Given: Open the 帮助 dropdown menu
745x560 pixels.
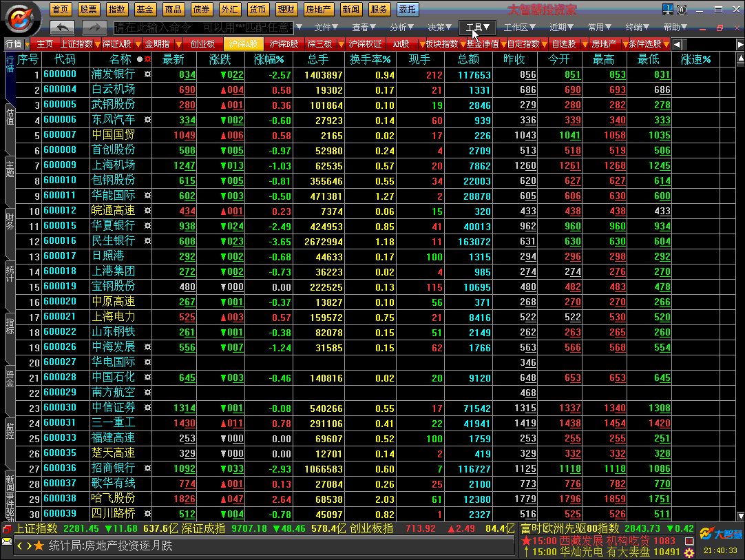Looking at the screenshot, I should 675,28.
